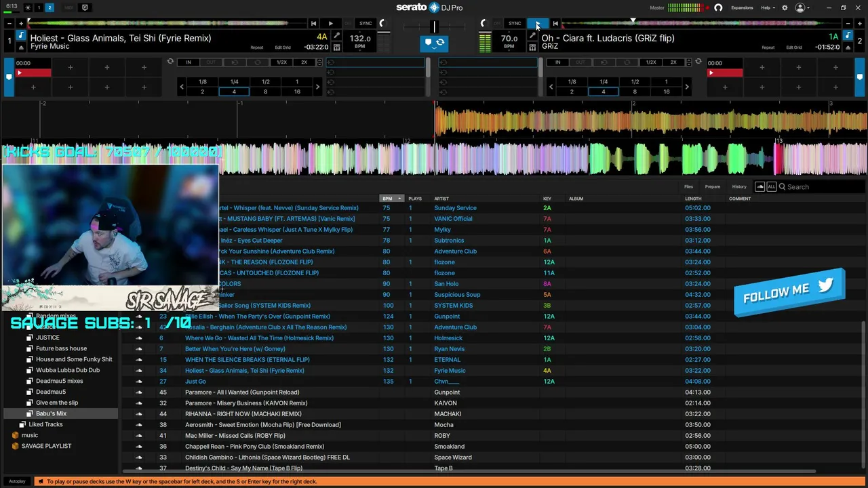Open left deck cue tab marker
Screen dimensions: 868x488
pyautogui.click(x=9, y=77)
